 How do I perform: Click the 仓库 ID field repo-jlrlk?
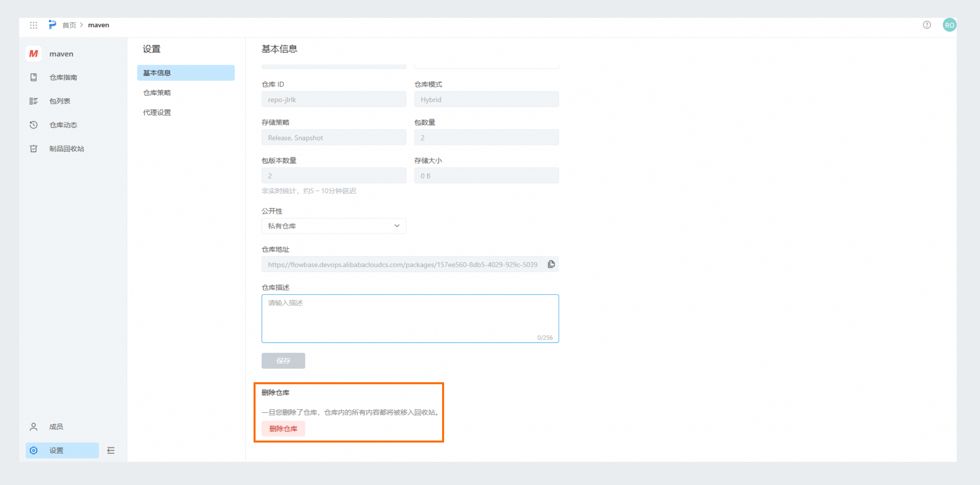tap(334, 100)
